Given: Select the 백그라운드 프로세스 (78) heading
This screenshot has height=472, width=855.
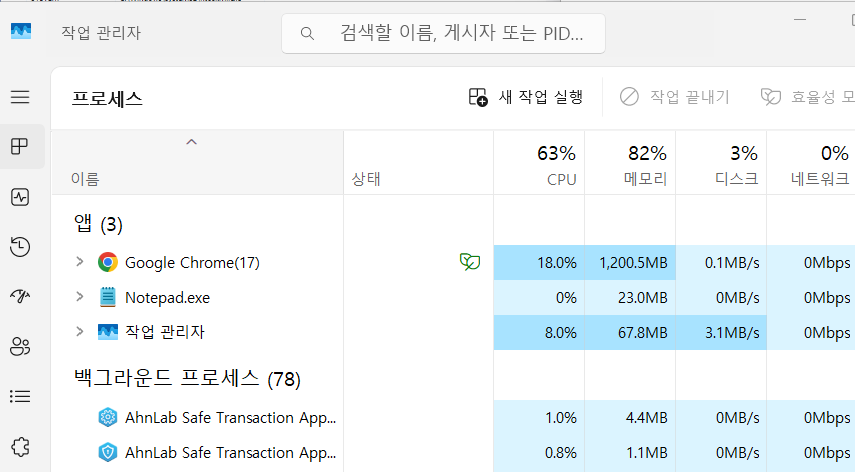Looking at the screenshot, I should tap(187, 378).
